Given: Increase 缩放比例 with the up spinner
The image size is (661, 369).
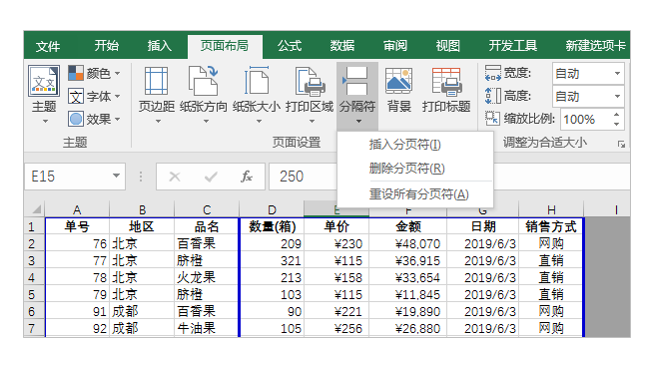Looking at the screenshot, I should [x=616, y=115].
